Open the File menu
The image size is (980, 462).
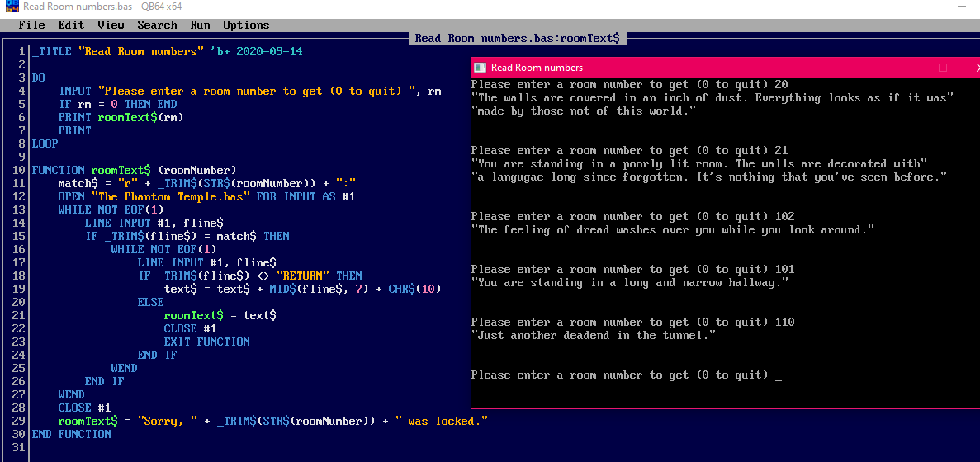point(31,25)
